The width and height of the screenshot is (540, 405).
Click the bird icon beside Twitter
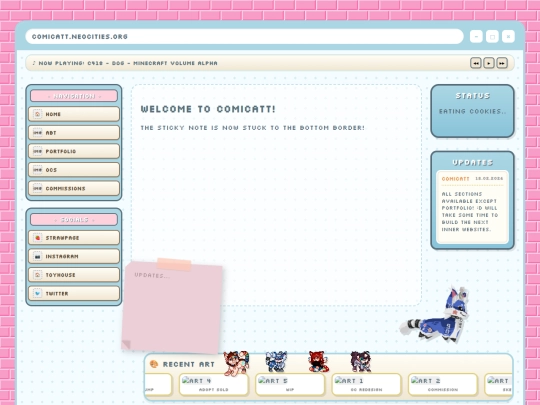[38, 293]
